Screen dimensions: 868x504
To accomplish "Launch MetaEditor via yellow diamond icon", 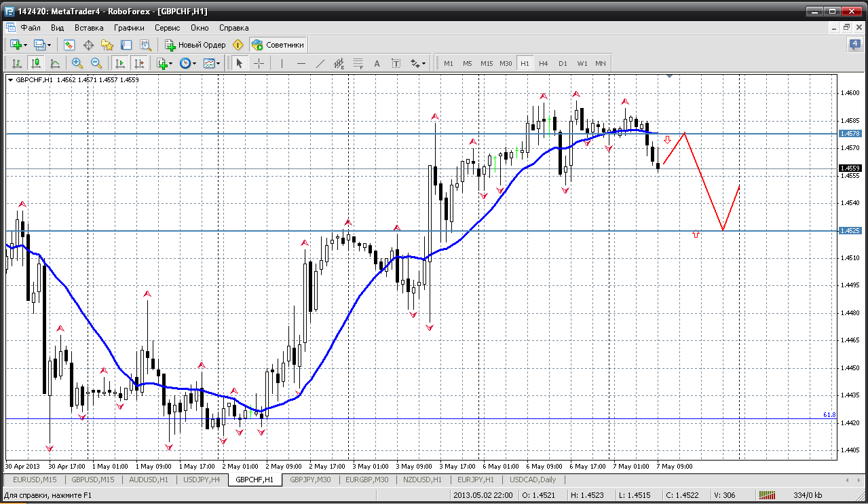I will pos(238,45).
